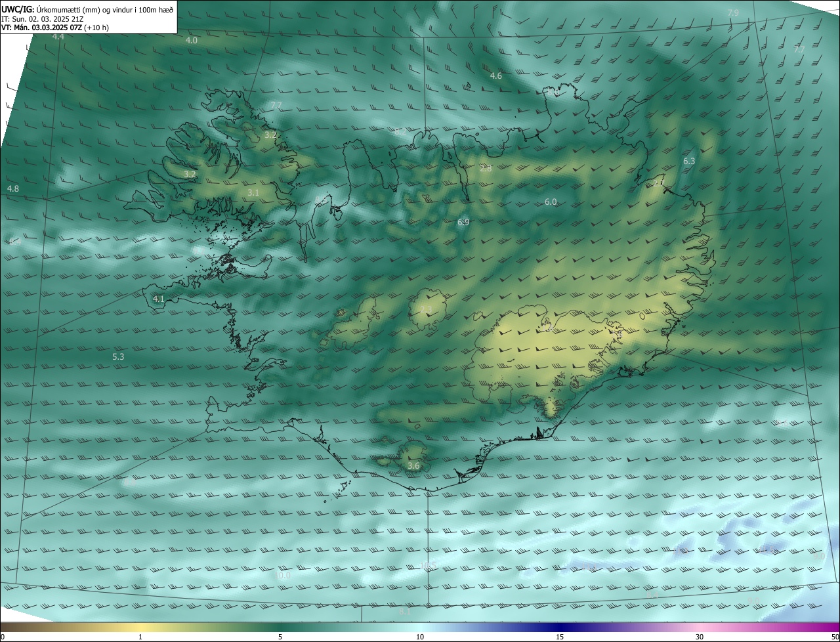This screenshot has width=840, height=642.
Task: Click the 3.1 value label
Action: coord(253,192)
